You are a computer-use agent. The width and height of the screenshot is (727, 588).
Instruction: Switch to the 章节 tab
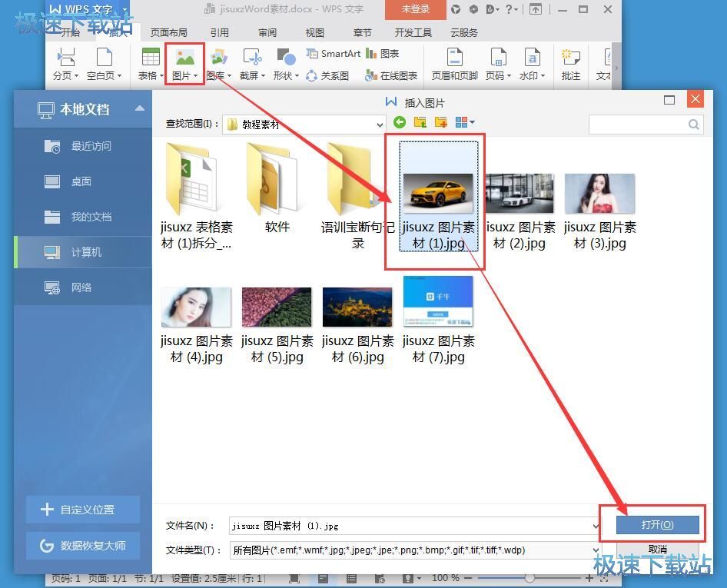(x=362, y=32)
